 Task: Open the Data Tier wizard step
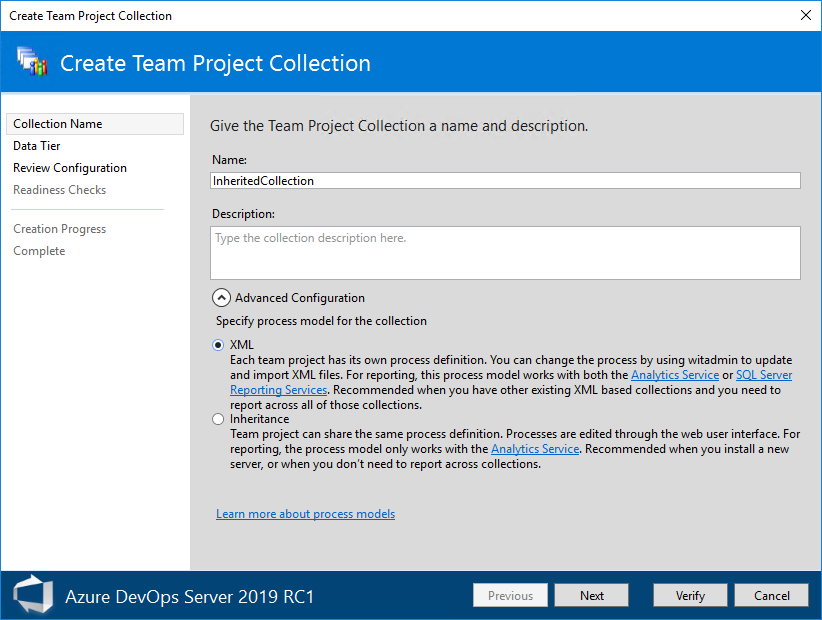(x=37, y=146)
